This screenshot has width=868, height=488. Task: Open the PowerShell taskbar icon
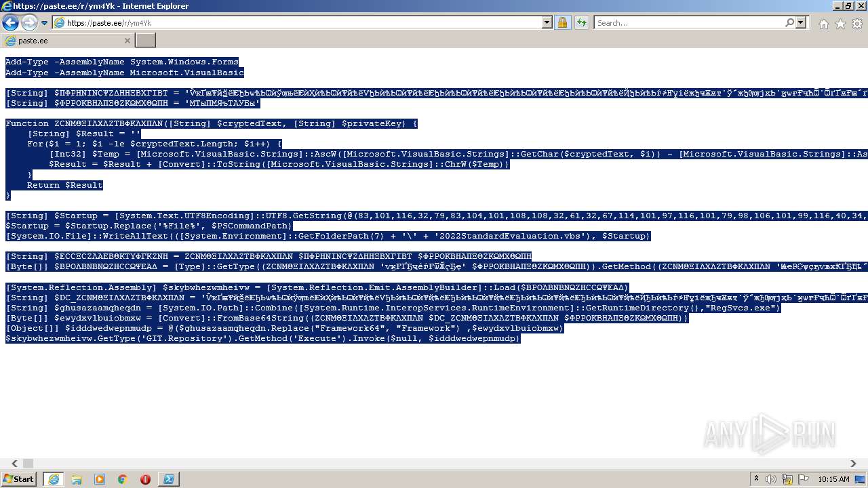click(168, 479)
